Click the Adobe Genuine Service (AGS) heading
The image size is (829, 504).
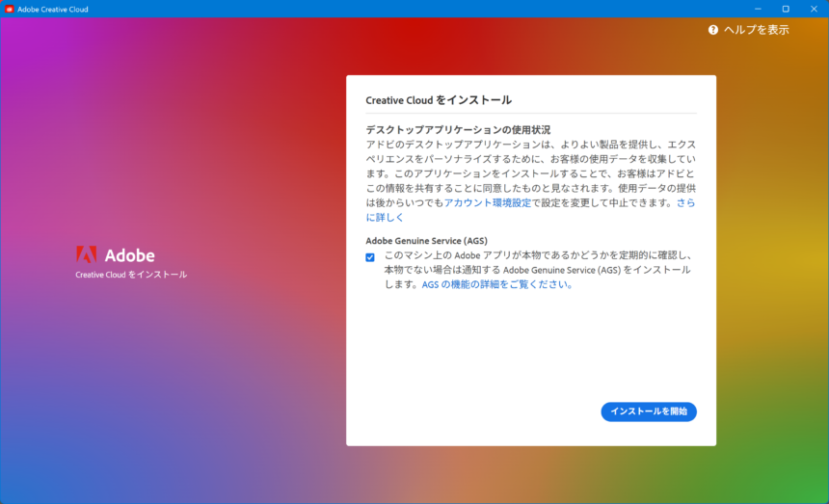point(426,240)
